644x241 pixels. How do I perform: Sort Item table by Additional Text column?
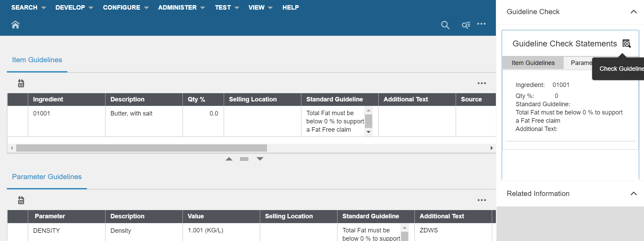pos(417,99)
